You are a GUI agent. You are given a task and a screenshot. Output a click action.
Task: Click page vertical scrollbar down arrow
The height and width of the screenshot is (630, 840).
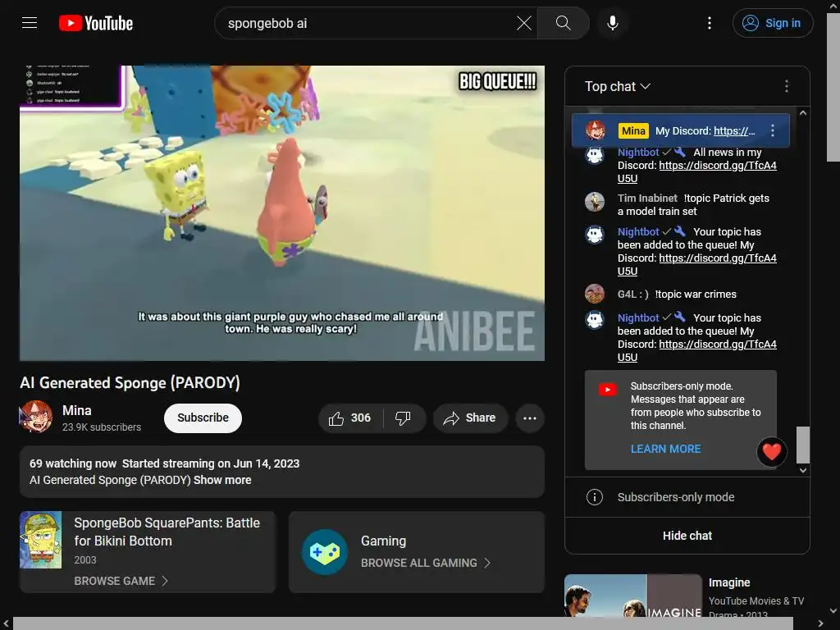(833, 610)
